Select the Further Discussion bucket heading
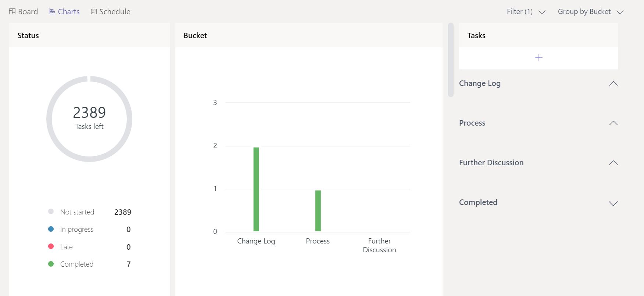 click(x=491, y=163)
